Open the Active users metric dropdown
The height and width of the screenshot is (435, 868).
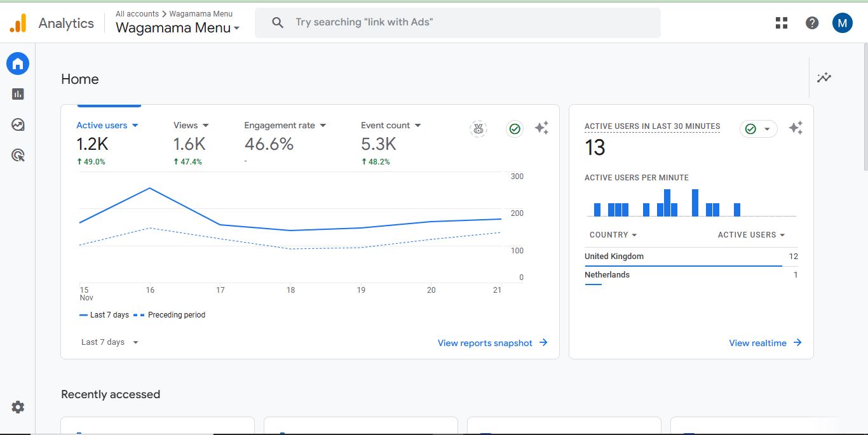107,125
